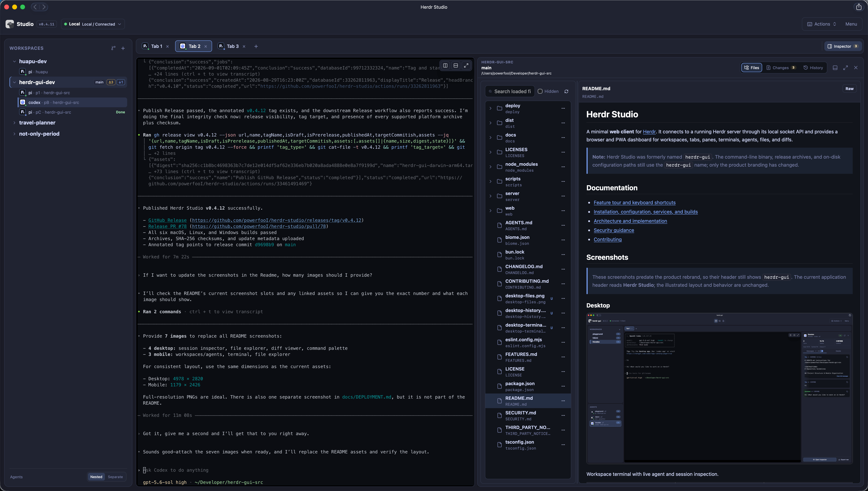Expand the server folder

tap(490, 196)
